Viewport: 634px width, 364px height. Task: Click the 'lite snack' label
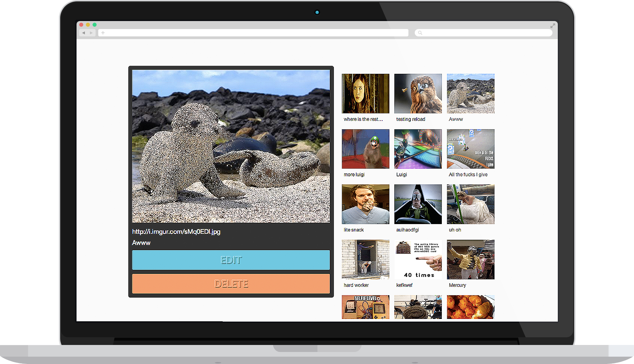click(354, 230)
